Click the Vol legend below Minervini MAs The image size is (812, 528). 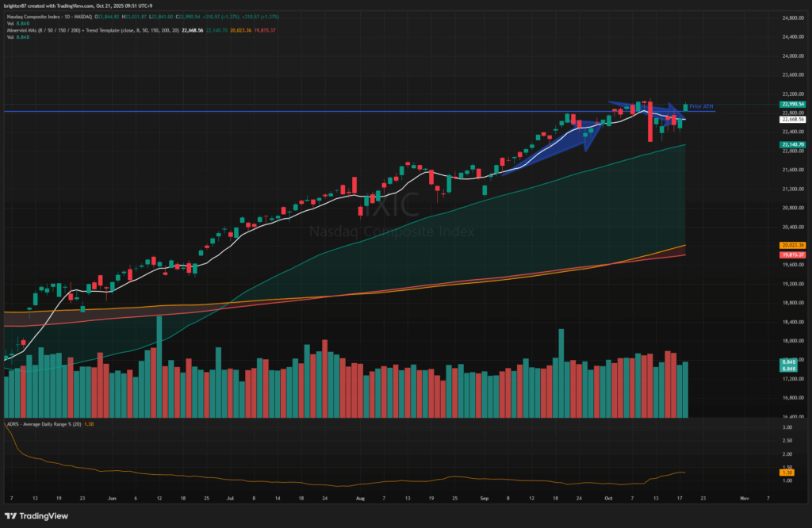point(13,37)
